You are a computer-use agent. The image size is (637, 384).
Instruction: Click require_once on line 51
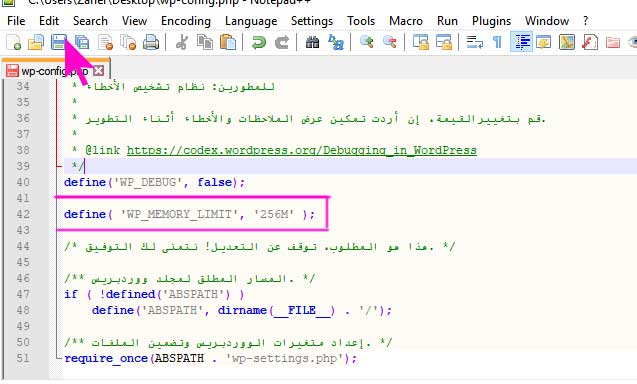coord(106,358)
